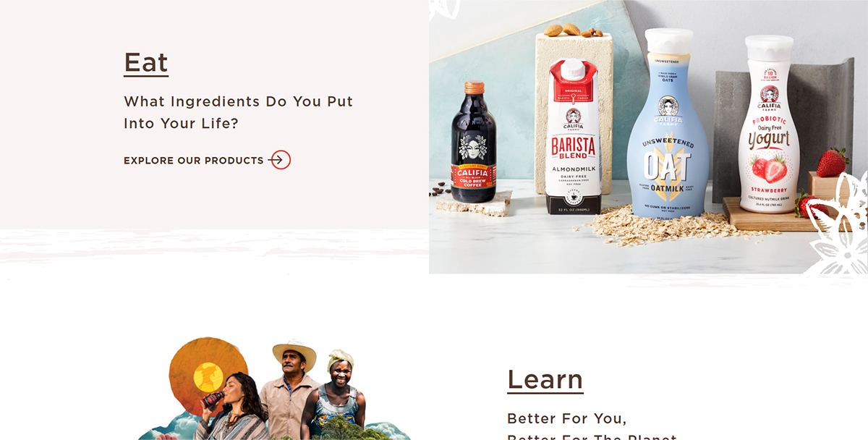Click the "What Ingredients Do You Put" tagline
This screenshot has width=868, height=440.
(x=239, y=101)
